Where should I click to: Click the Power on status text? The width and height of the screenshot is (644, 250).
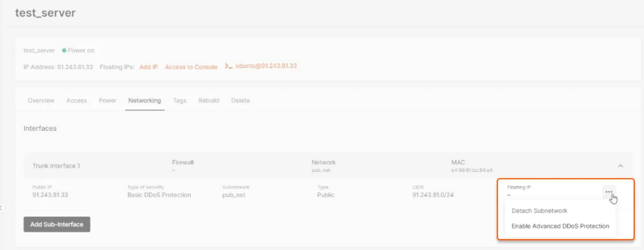click(81, 50)
